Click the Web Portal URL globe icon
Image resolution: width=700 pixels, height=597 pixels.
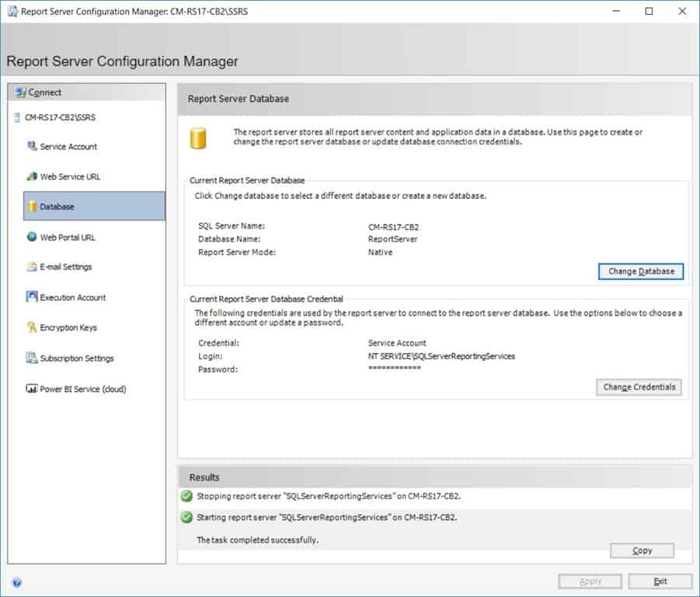pos(32,236)
